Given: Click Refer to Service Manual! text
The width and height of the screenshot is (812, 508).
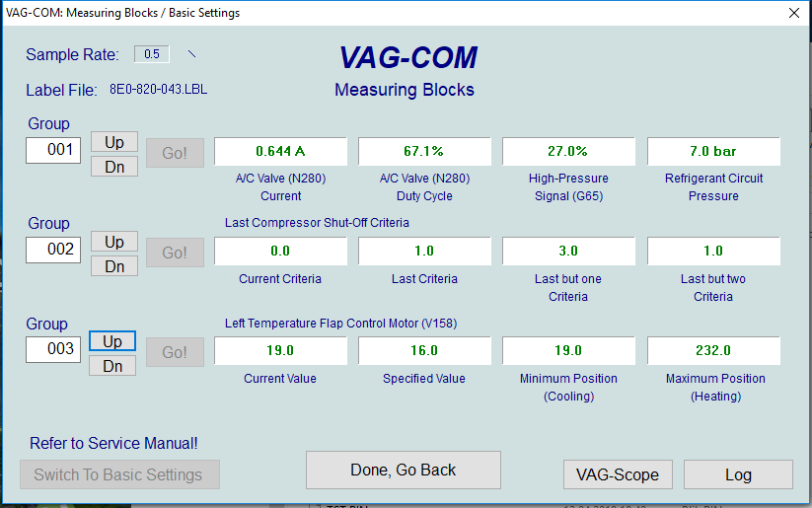Looking at the screenshot, I should (113, 443).
